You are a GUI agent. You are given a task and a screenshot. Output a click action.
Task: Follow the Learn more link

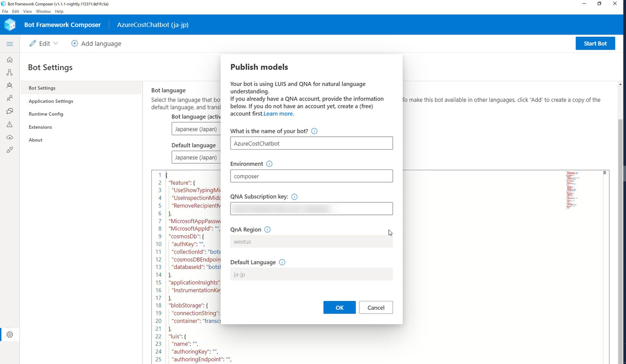coord(279,114)
